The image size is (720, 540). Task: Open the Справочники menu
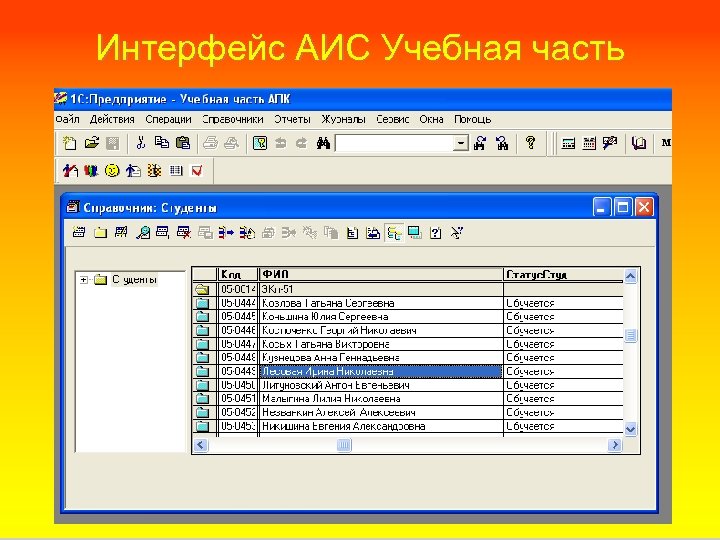click(x=233, y=119)
